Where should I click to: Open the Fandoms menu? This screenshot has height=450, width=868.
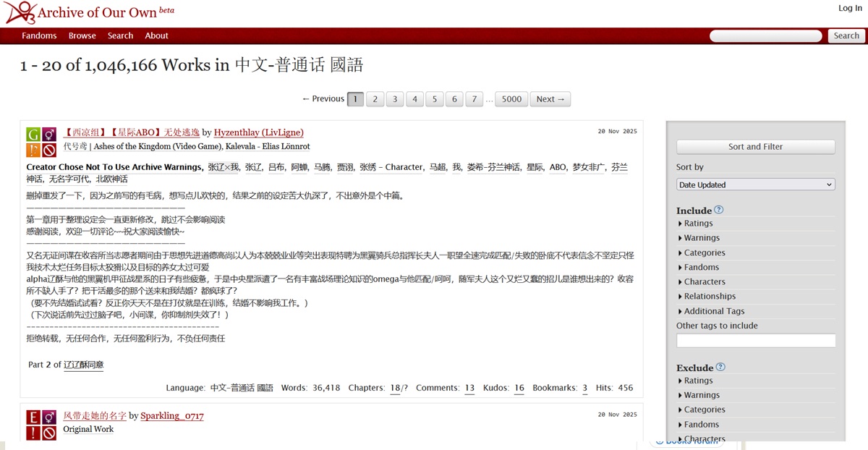tap(39, 35)
